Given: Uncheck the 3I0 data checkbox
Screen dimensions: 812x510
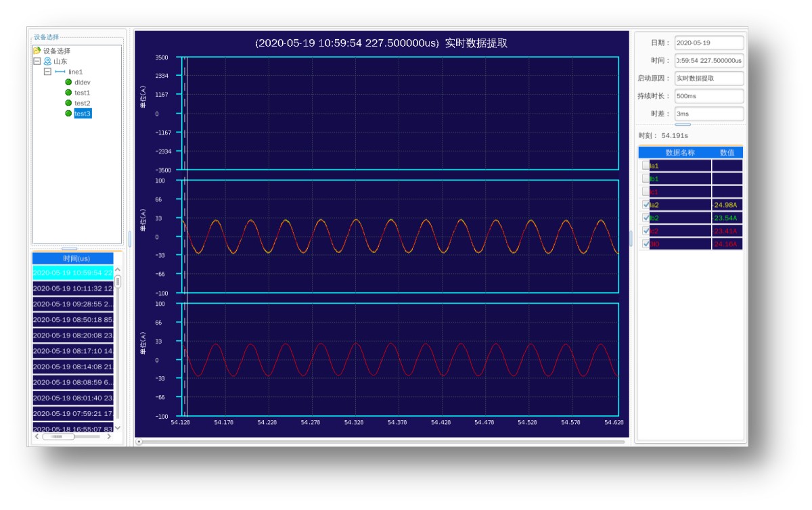Looking at the screenshot, I should (x=646, y=244).
